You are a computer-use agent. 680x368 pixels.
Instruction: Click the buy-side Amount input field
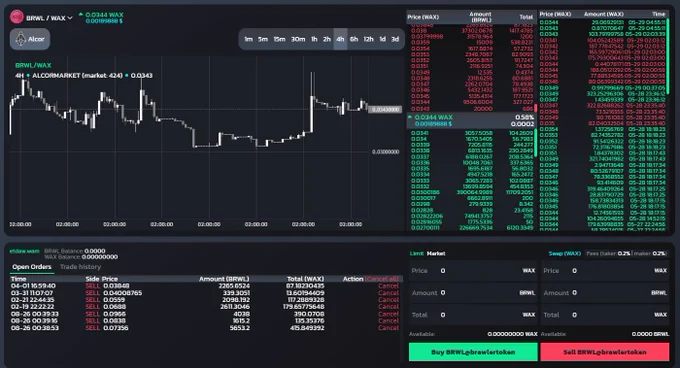473,293
